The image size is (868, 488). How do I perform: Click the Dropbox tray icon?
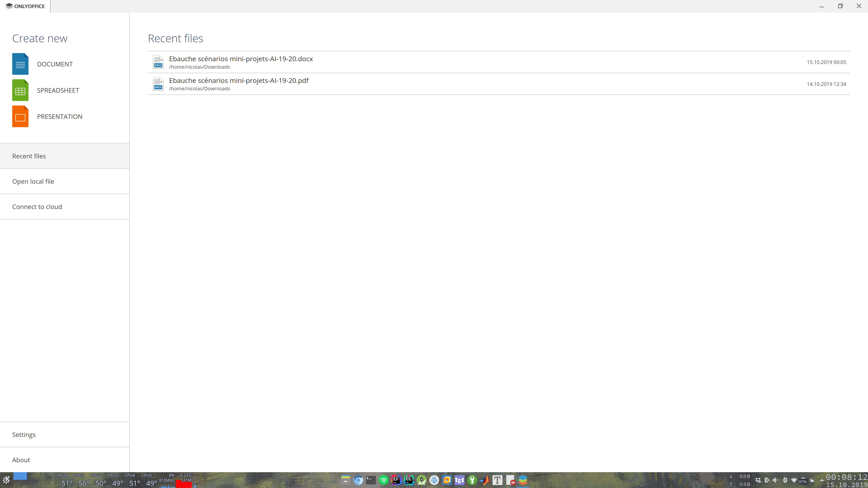[758, 480]
